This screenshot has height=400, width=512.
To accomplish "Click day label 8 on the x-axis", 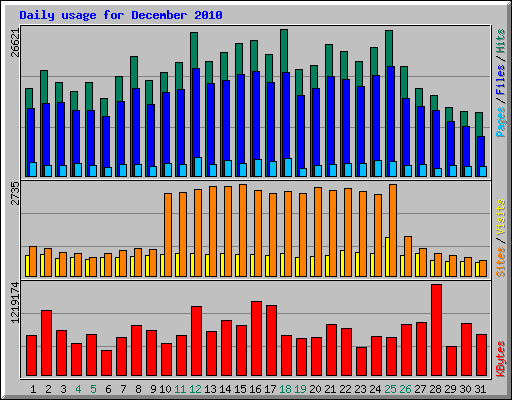I will [x=138, y=389].
